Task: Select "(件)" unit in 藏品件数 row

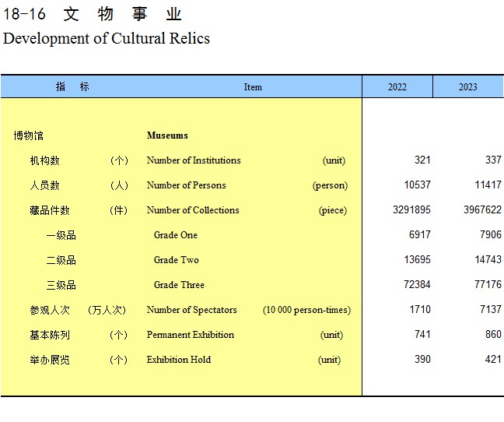Action: click(x=118, y=210)
